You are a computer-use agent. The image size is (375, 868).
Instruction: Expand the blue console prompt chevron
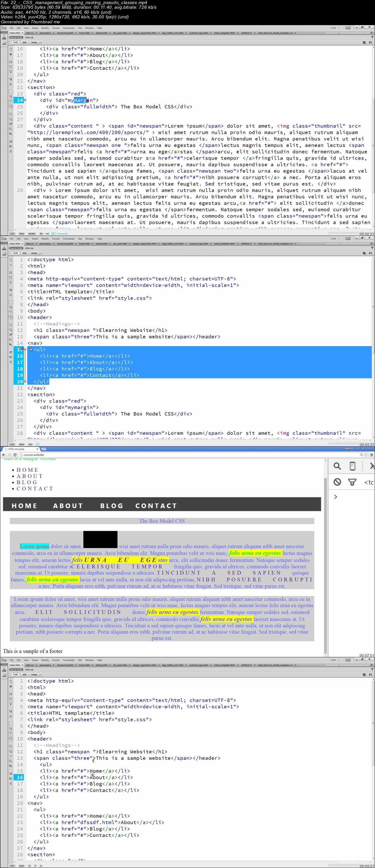(336, 497)
